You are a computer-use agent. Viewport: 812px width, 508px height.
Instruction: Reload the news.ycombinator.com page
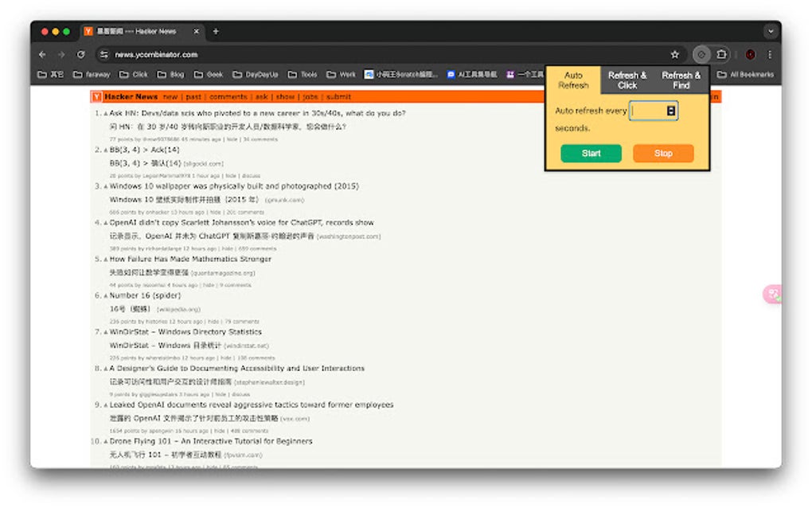[x=82, y=54]
